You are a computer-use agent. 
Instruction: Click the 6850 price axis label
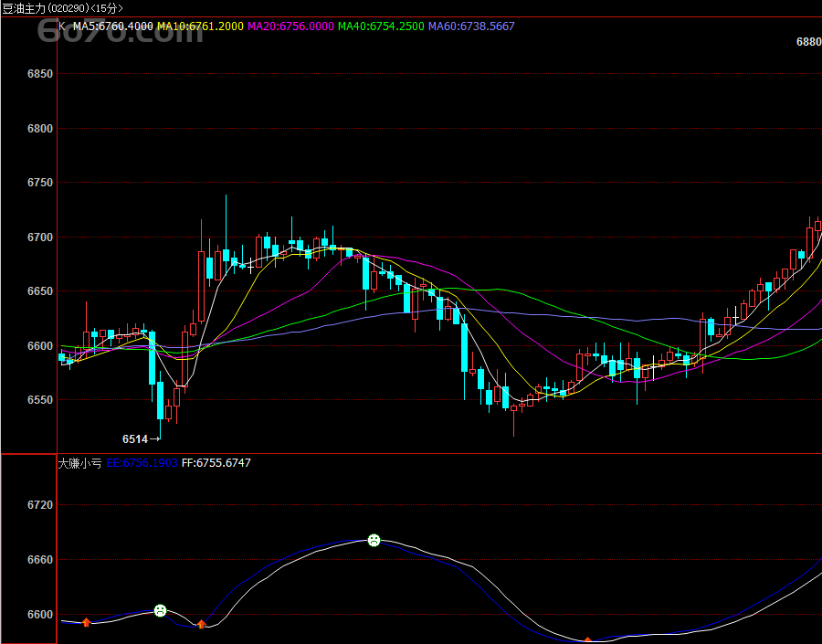pyautogui.click(x=40, y=74)
